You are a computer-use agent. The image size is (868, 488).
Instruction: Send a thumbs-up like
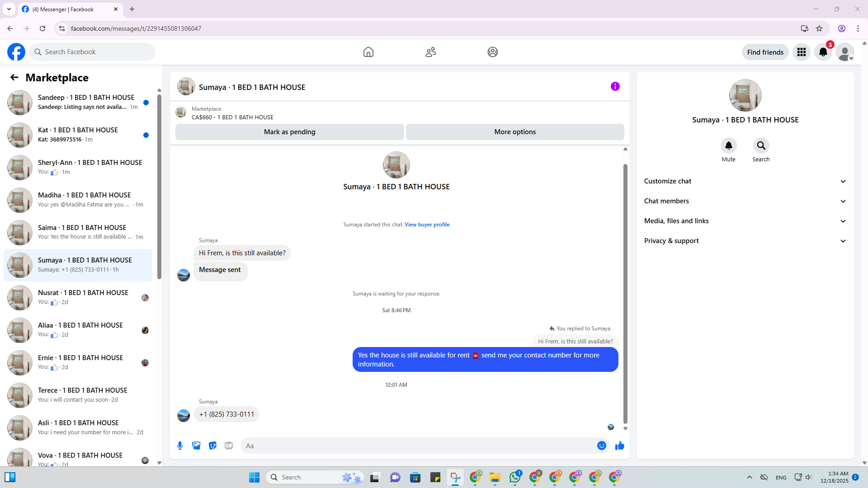(619, 446)
